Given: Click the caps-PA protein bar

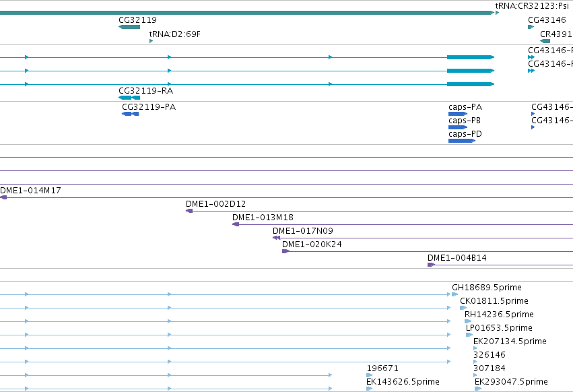Looking at the screenshot, I should 458,114.
